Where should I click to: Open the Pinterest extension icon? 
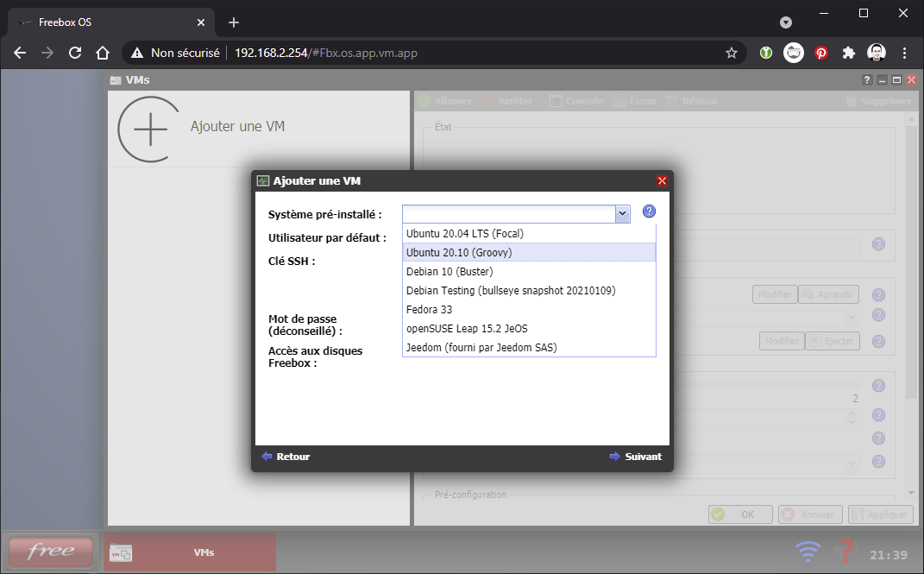pos(820,53)
